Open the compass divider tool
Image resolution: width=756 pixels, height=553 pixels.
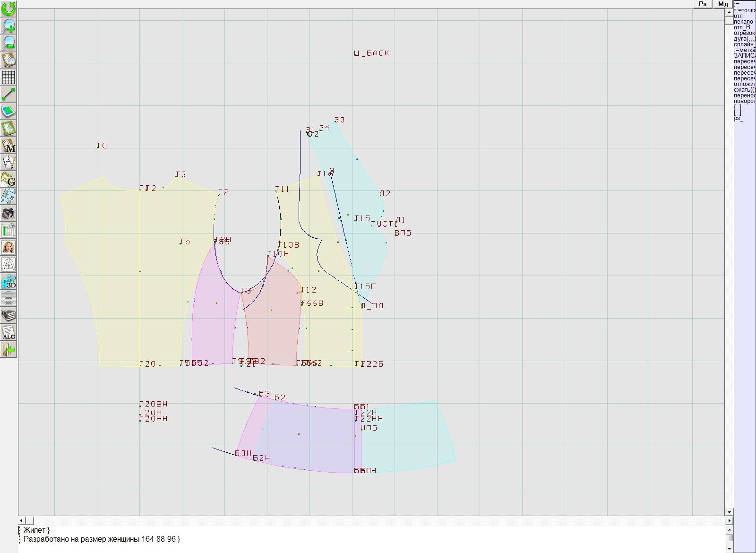click(9, 162)
